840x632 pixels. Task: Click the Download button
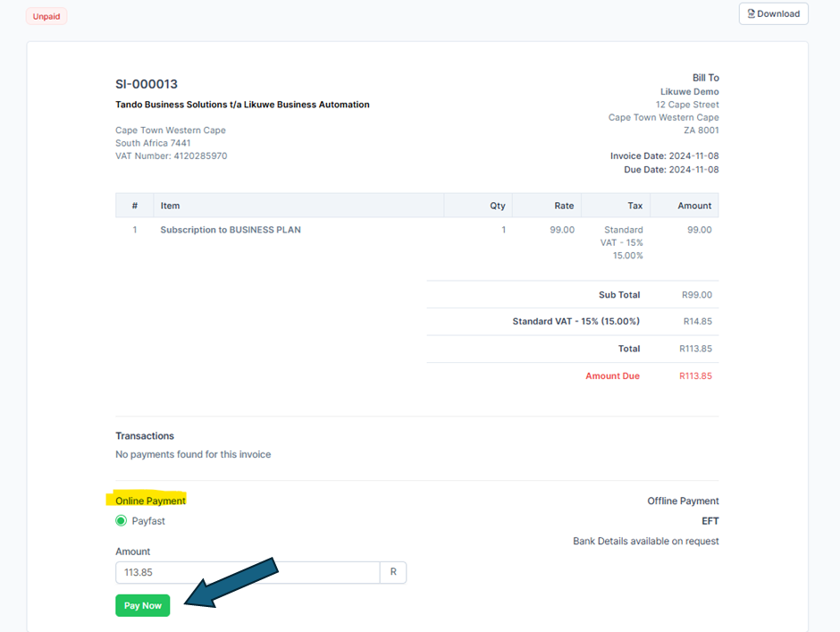tap(773, 13)
